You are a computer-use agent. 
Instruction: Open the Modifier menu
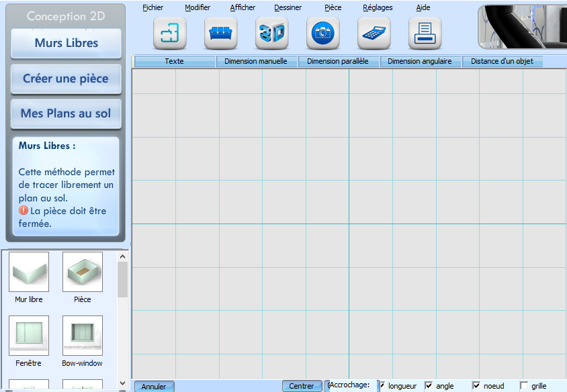[198, 7]
